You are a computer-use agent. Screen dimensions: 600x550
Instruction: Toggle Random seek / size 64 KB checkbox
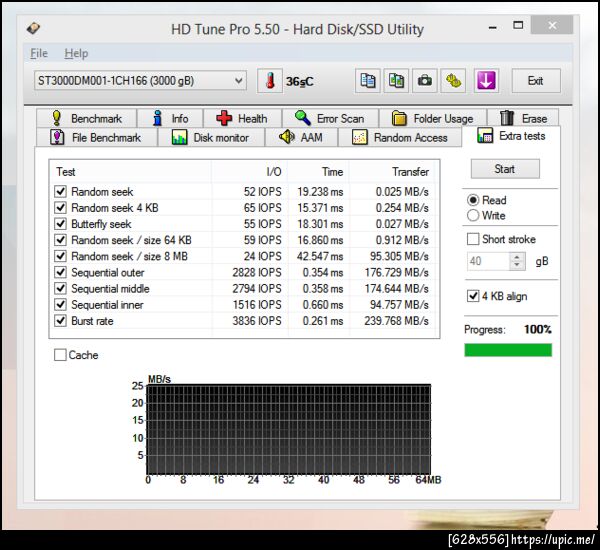pos(60,240)
